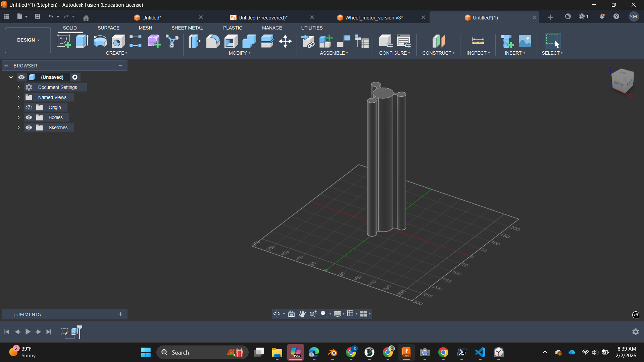
Task: Open the MODIFY dropdown menu
Action: click(240, 53)
